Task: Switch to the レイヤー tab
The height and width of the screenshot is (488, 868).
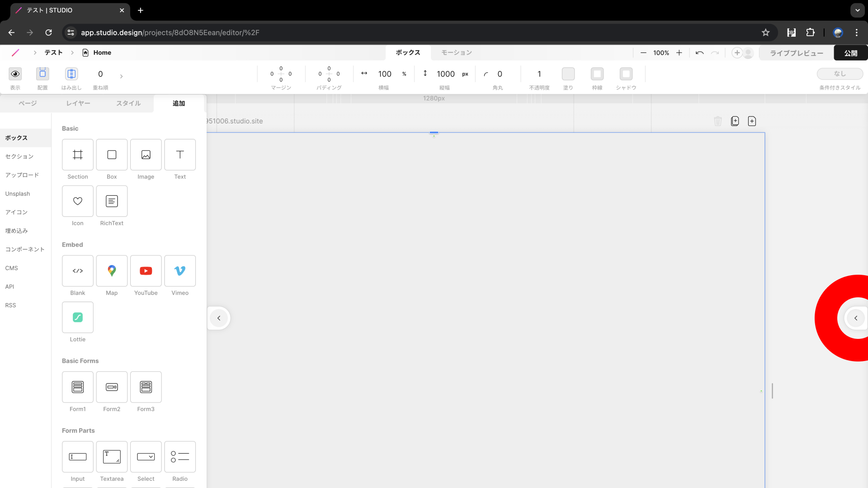Action: point(78,103)
